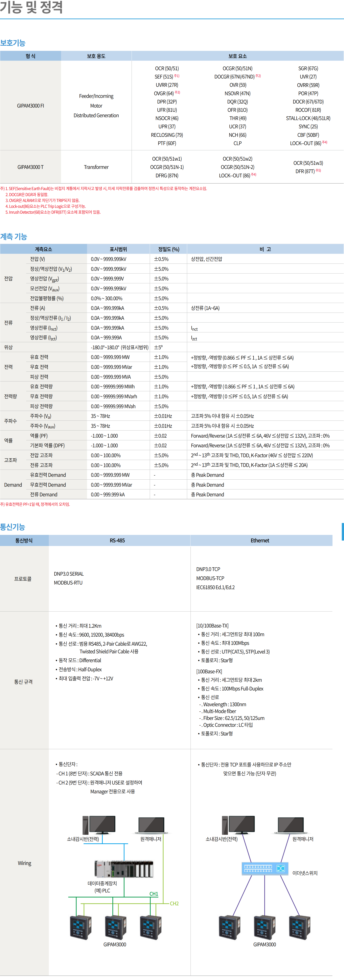Image resolution: width=344 pixels, height=980 pixels.
Task: Click the Transformer cell
Action: pos(96,167)
